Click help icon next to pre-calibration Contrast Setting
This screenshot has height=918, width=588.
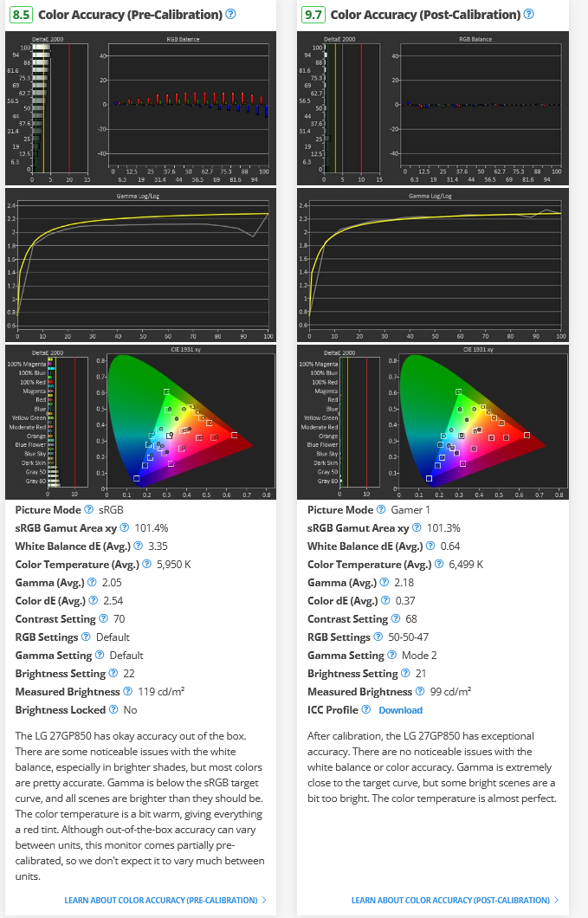pos(104,618)
